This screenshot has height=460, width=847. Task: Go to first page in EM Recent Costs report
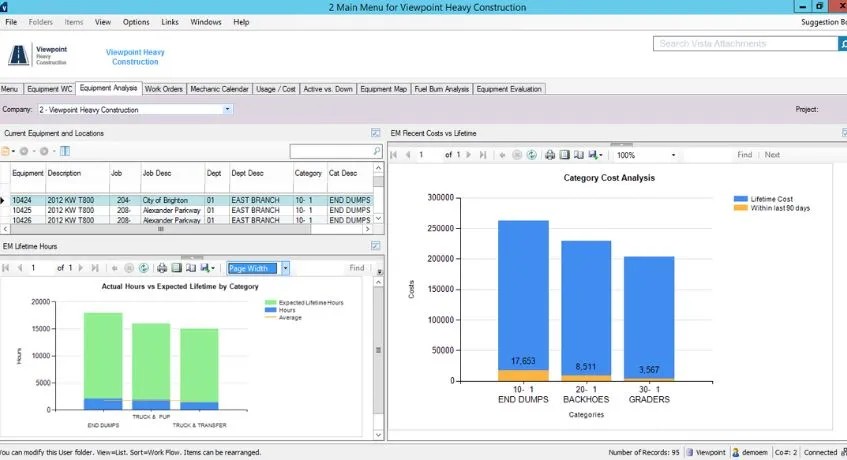click(393, 155)
